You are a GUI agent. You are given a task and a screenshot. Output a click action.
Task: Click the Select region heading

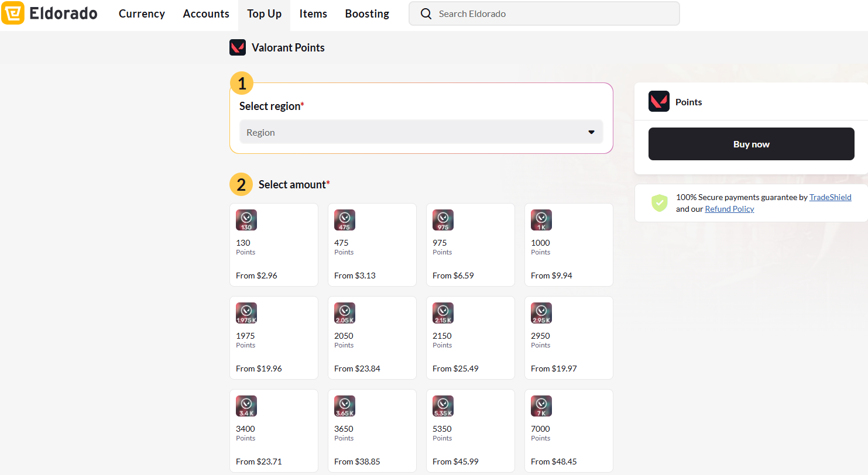(272, 106)
